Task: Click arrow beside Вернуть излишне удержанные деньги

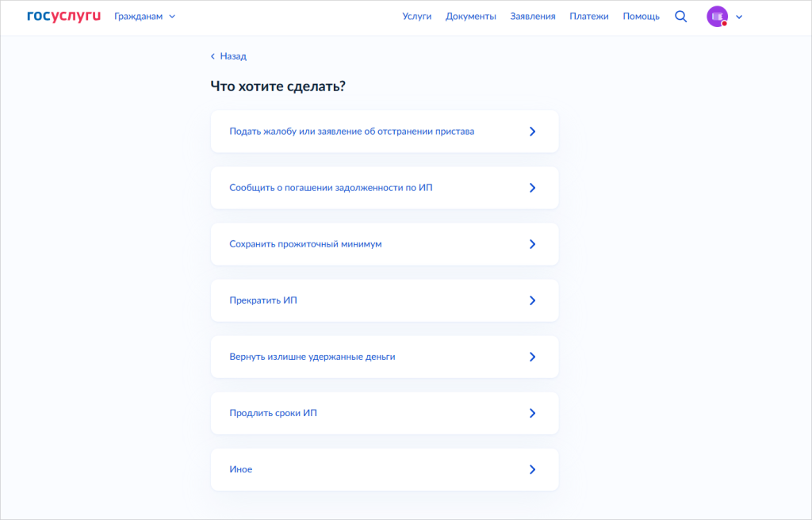Action: (533, 357)
